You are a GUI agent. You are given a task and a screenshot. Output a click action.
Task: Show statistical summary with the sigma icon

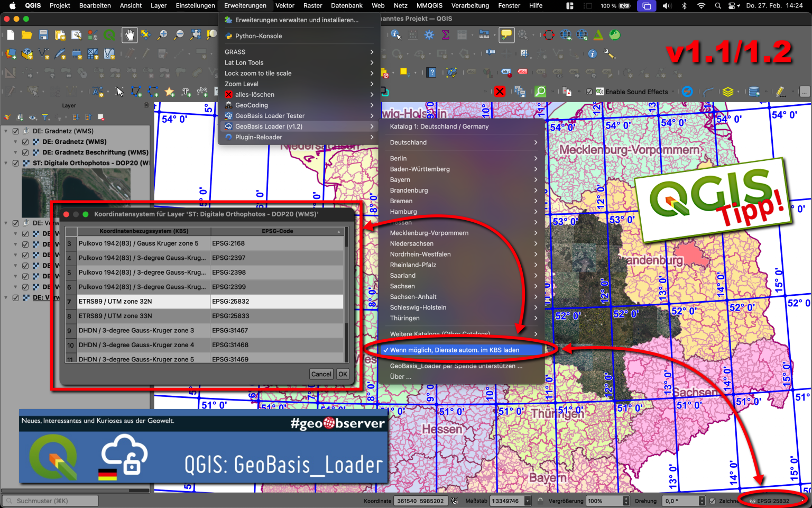click(x=446, y=35)
